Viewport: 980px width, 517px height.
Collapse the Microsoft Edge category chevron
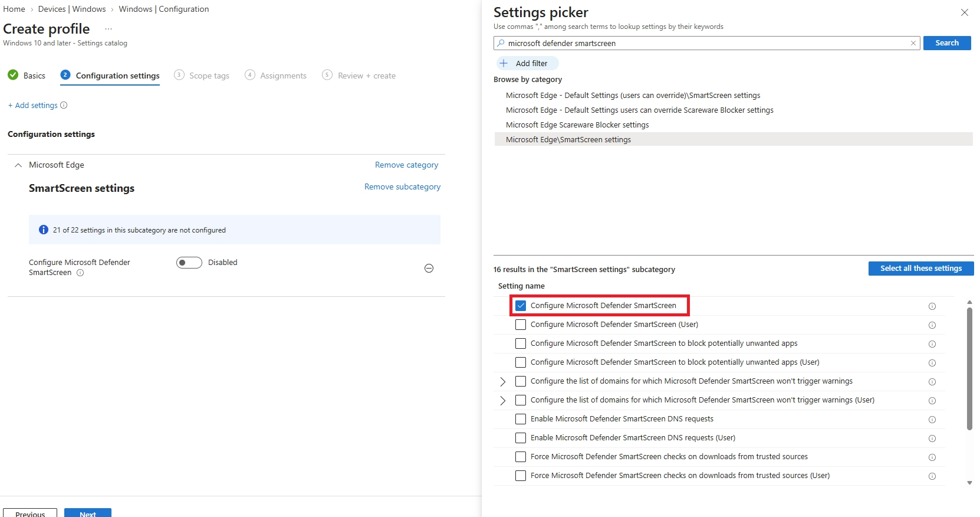(18, 165)
